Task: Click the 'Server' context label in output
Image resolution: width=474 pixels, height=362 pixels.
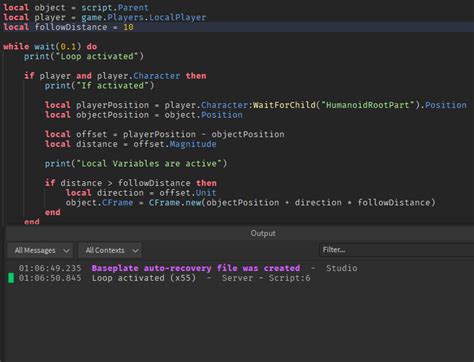Action: pyautogui.click(x=237, y=278)
